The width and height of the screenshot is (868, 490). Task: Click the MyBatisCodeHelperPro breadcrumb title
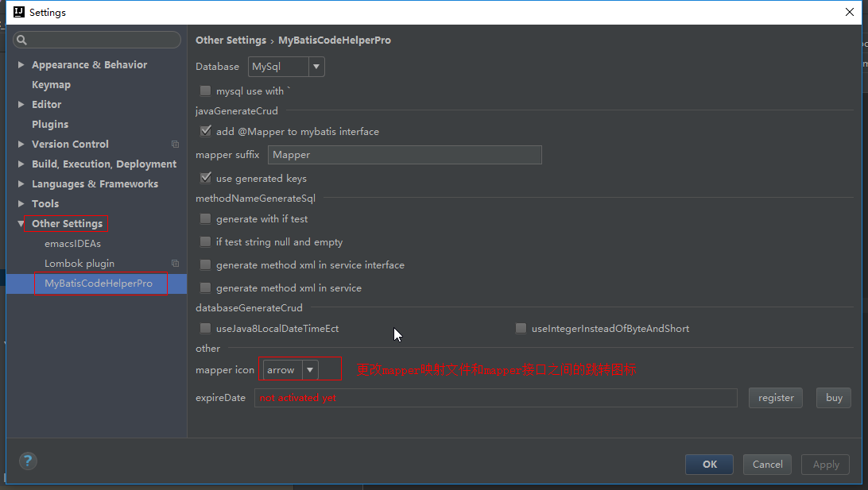pyautogui.click(x=335, y=40)
